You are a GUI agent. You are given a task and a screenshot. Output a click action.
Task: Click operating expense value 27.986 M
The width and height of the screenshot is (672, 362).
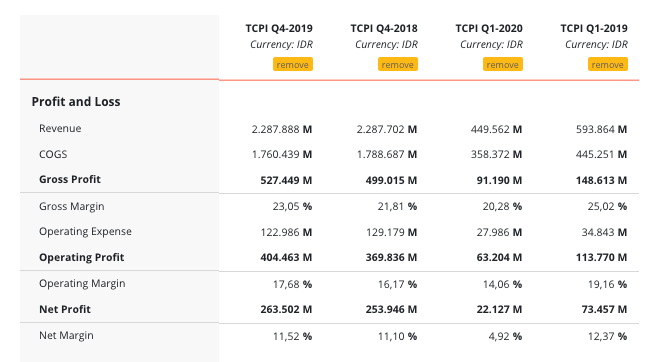click(x=499, y=232)
